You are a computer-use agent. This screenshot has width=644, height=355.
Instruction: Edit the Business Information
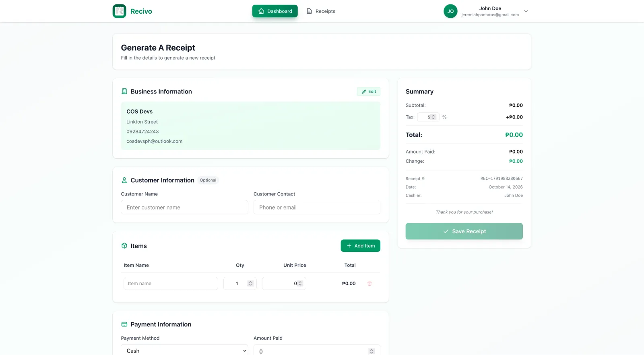369,91
